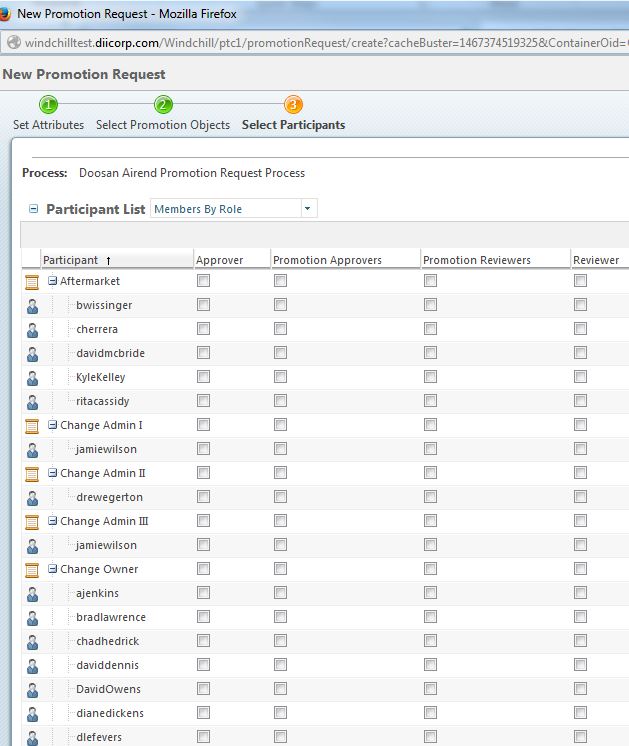Check Promotion Reviewers for cherrera
Viewport: 629px width, 746px height.
click(x=430, y=329)
